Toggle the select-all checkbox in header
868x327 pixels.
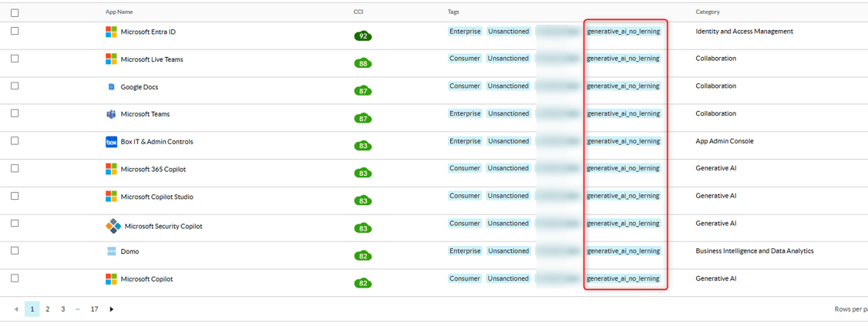[x=15, y=12]
